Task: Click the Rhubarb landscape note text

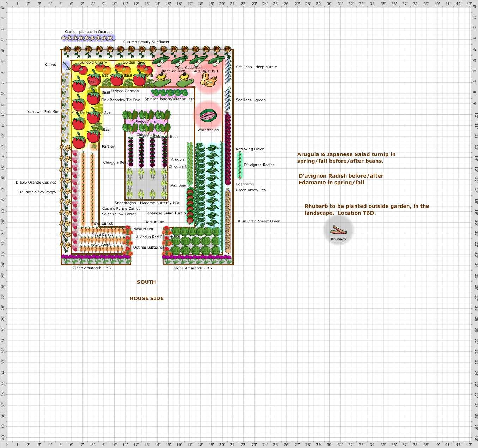Action: [x=367, y=209]
